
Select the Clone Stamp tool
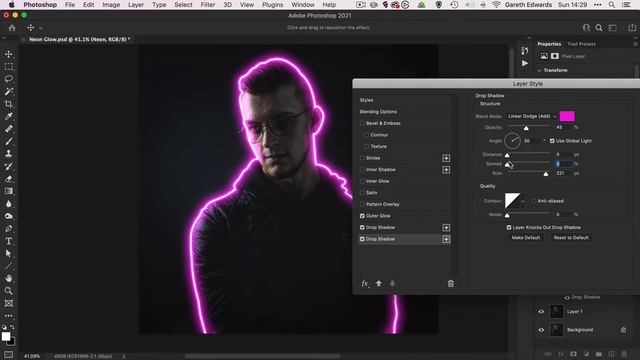click(9, 153)
